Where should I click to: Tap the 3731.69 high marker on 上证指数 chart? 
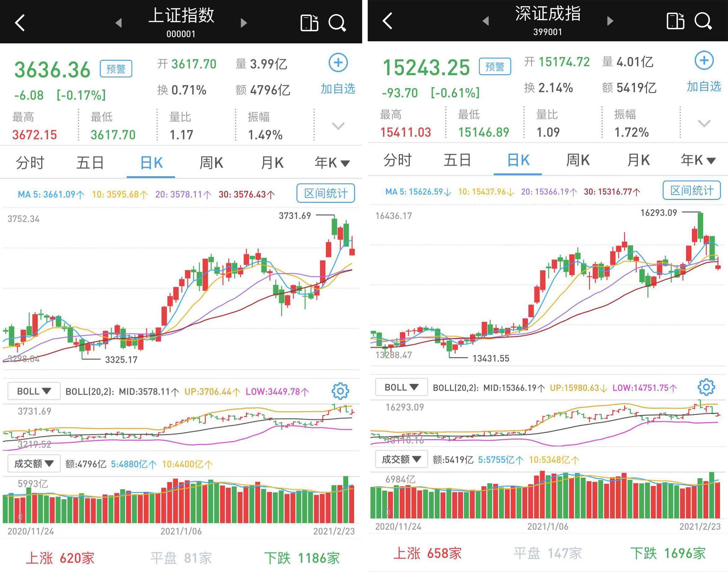295,216
